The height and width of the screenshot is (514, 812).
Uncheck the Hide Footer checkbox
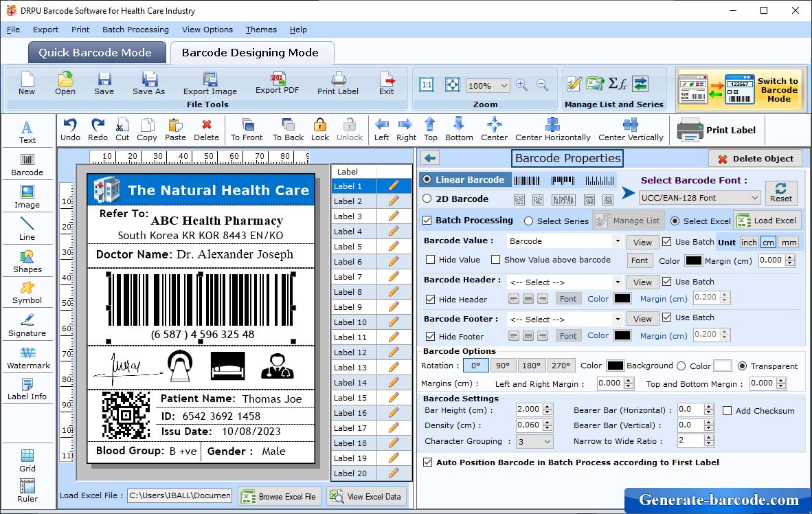pos(430,336)
